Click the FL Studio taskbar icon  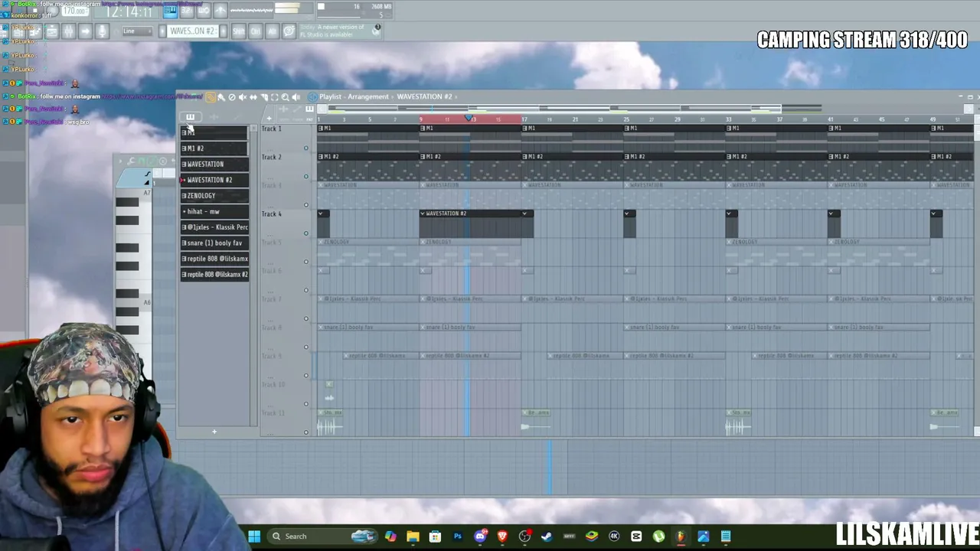[x=681, y=536]
